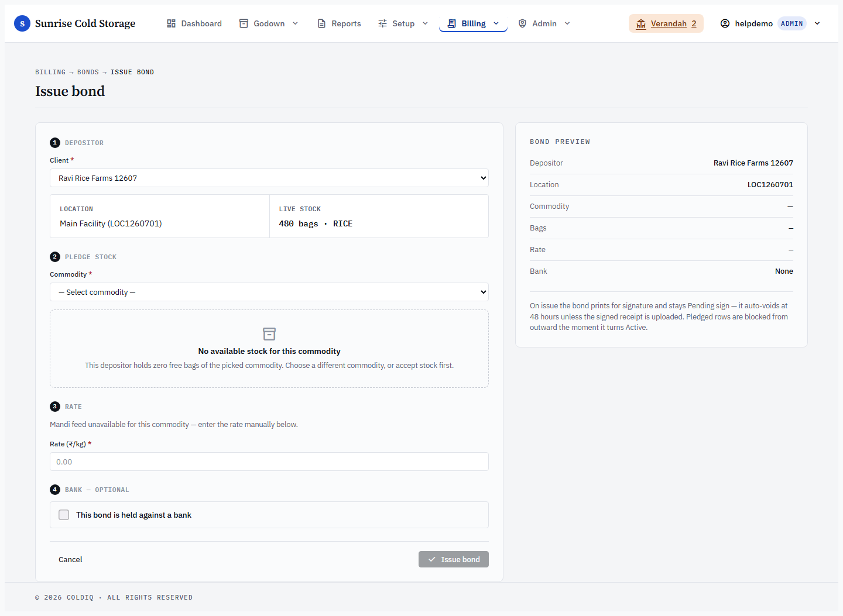Click the 'Issue bond' page title
Viewport: 843px width, 616px height.
click(x=70, y=91)
